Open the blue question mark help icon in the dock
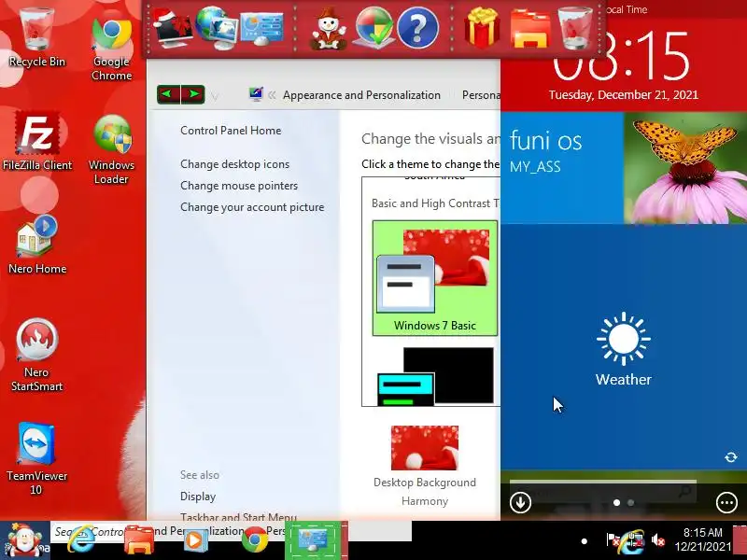Screen dimensions: 747x560 point(417,29)
